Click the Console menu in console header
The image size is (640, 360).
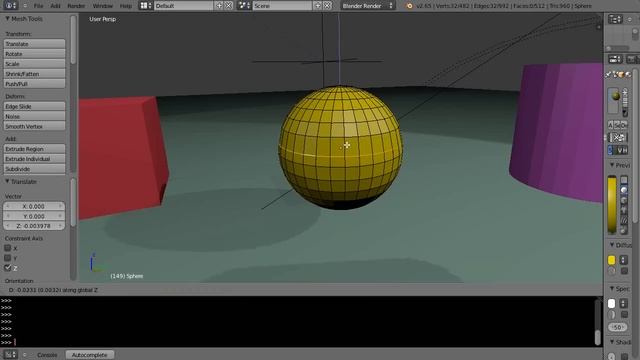click(47, 355)
